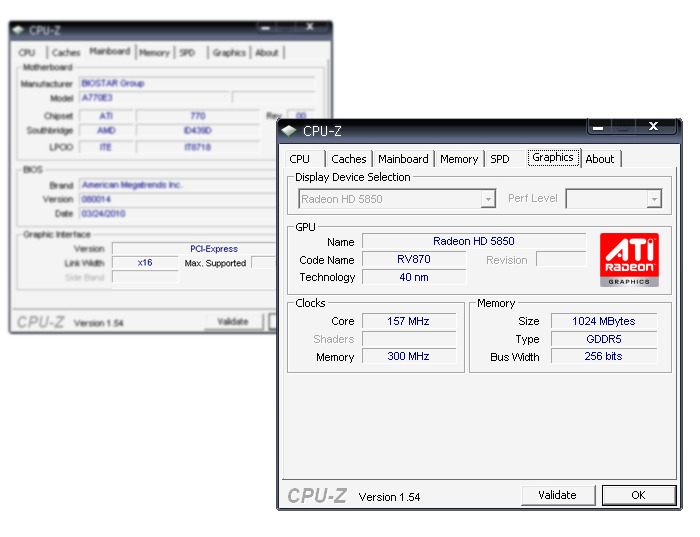
Task: Click BIOS version 080014 value
Action: 179,199
